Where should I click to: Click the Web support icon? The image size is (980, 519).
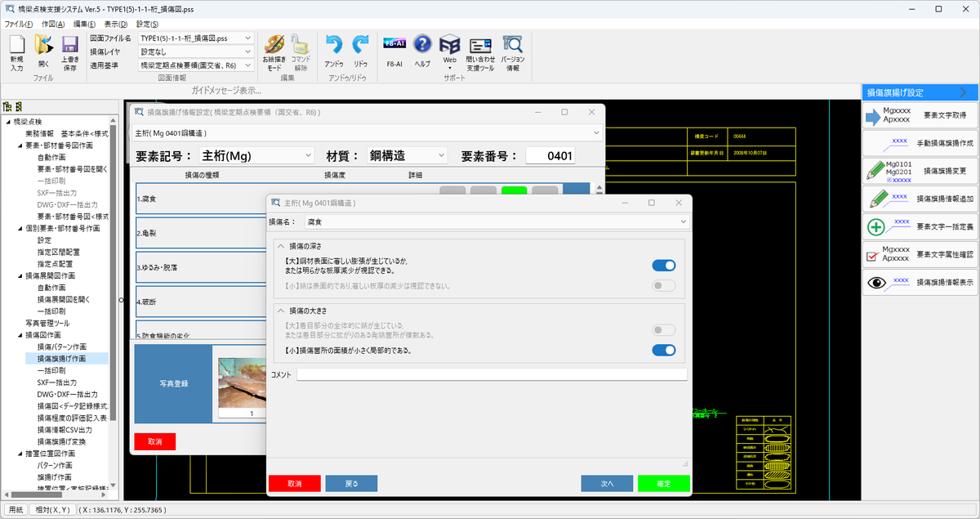coord(449,51)
